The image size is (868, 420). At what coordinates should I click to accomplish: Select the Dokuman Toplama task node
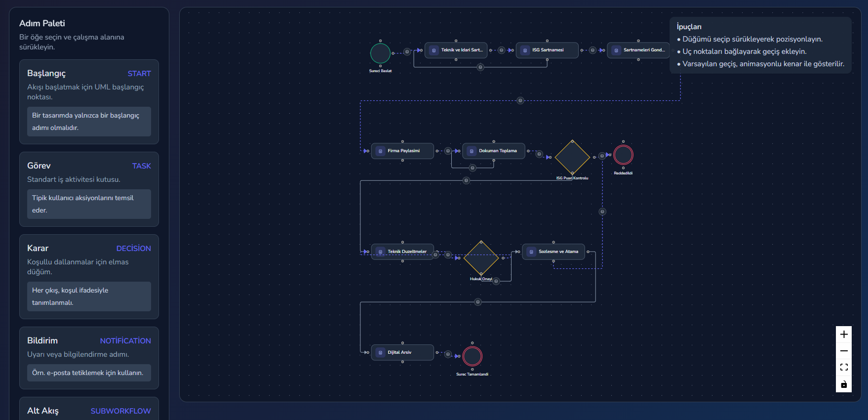pos(494,151)
